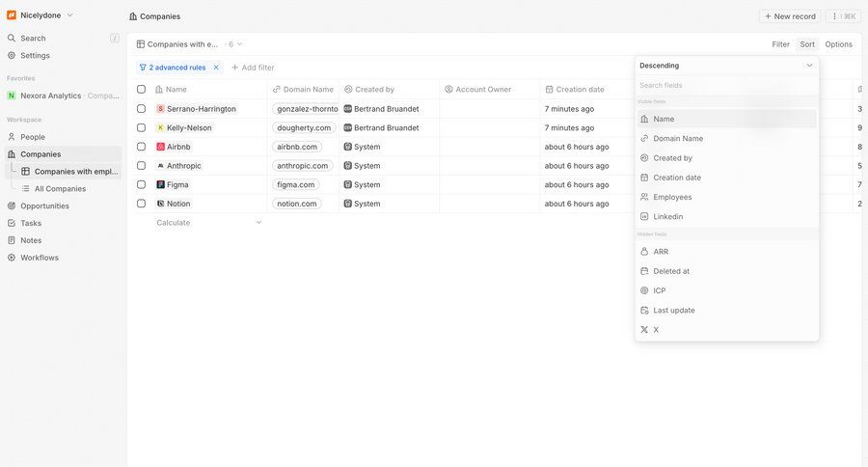Image resolution: width=868 pixels, height=467 pixels.
Task: Check the Serrano-Harrington row checkbox
Action: pyautogui.click(x=141, y=109)
